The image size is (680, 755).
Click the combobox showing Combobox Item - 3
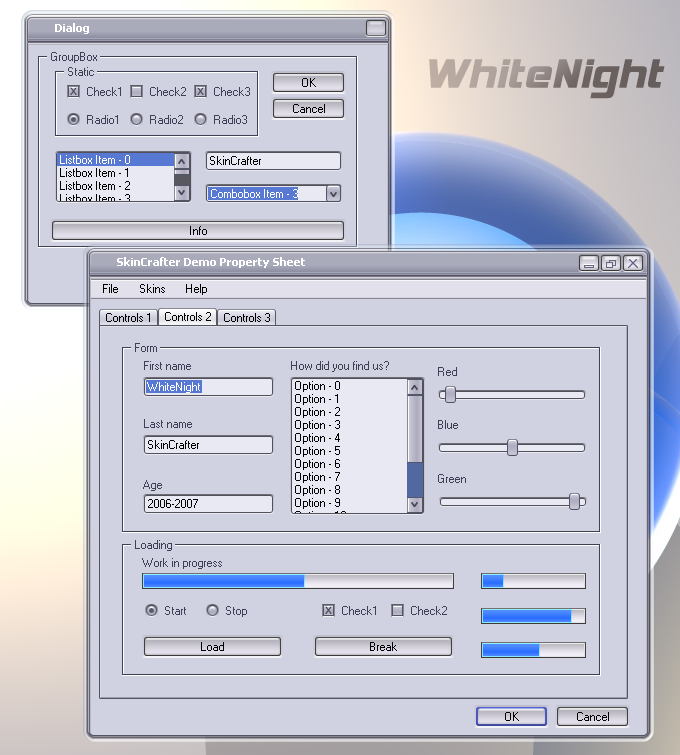pos(273,194)
